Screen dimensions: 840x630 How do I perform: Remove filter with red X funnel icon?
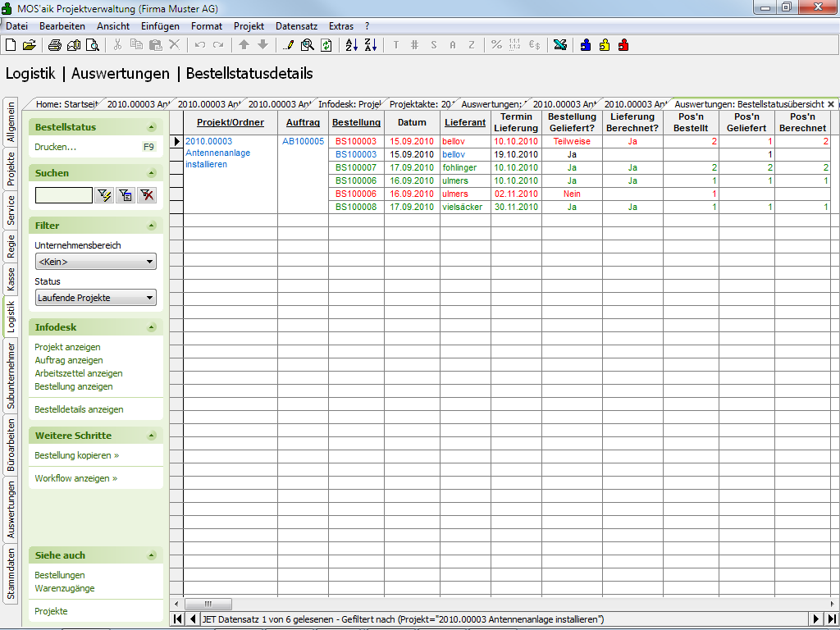[147, 195]
